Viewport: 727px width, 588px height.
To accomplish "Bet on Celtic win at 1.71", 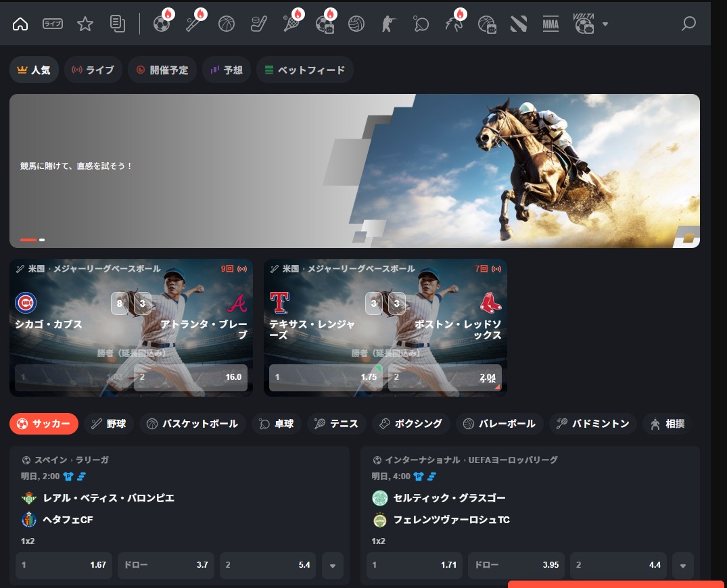I will pyautogui.click(x=415, y=565).
